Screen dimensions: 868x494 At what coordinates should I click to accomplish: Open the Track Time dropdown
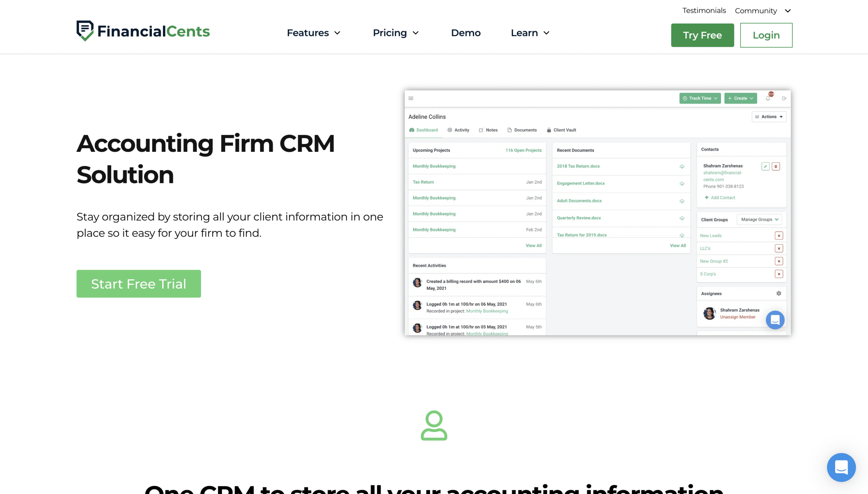click(x=699, y=98)
